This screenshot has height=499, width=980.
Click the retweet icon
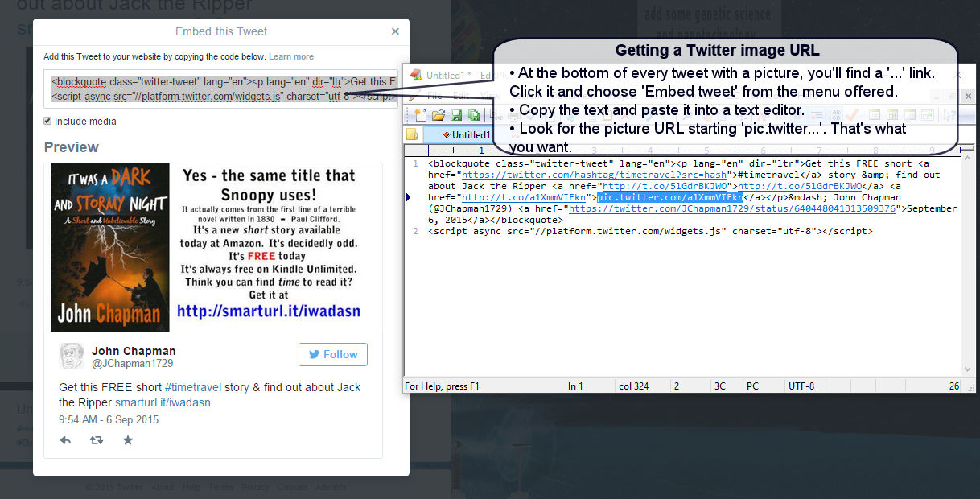97,440
